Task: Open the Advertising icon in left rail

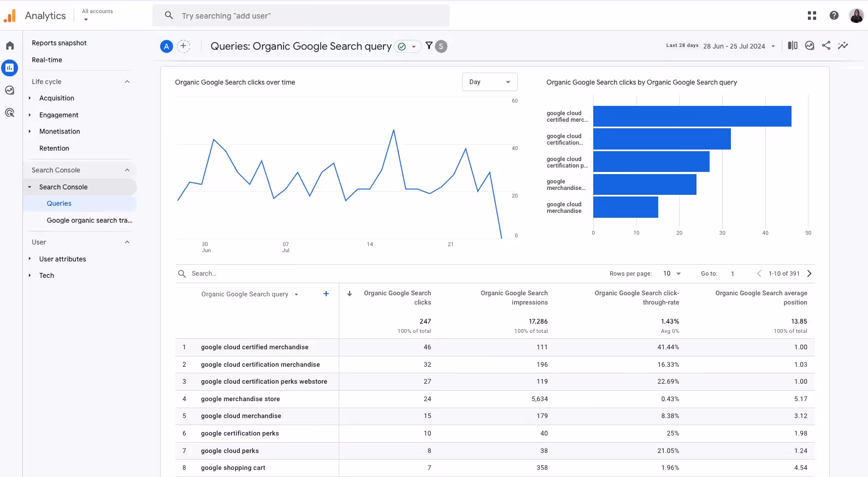Action: click(x=10, y=113)
